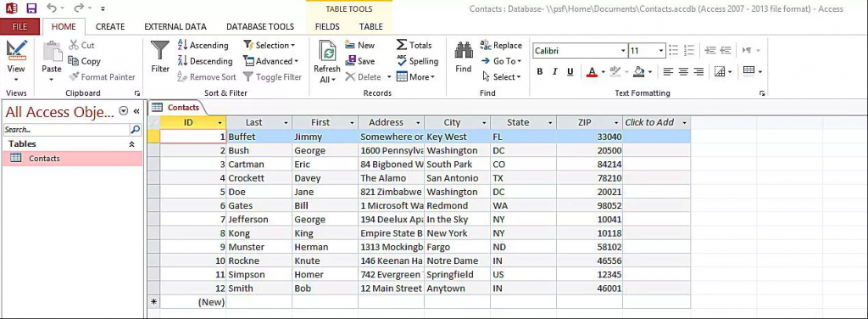Collapse the Tables group in navigation pane
This screenshot has width=868, height=319.
(x=131, y=144)
